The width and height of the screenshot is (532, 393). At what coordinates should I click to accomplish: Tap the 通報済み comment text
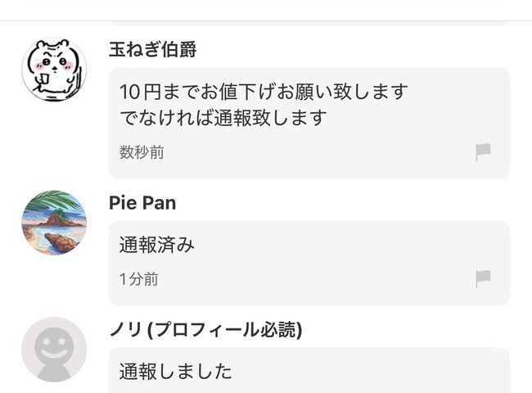coord(157,245)
